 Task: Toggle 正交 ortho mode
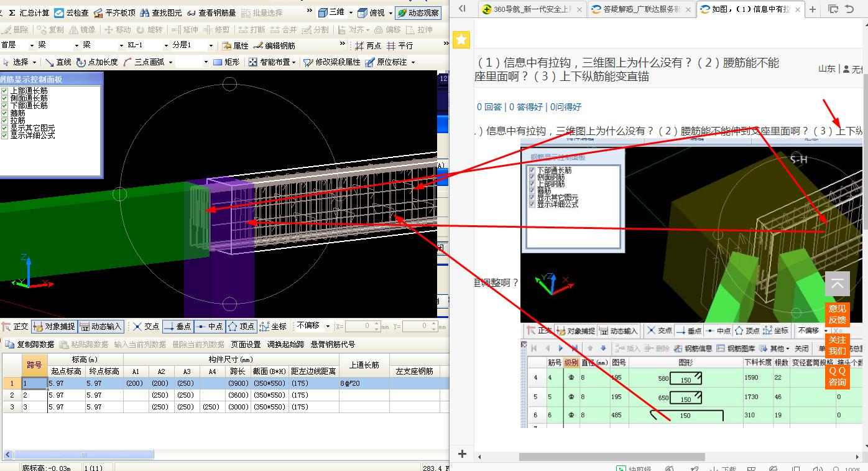pos(16,326)
